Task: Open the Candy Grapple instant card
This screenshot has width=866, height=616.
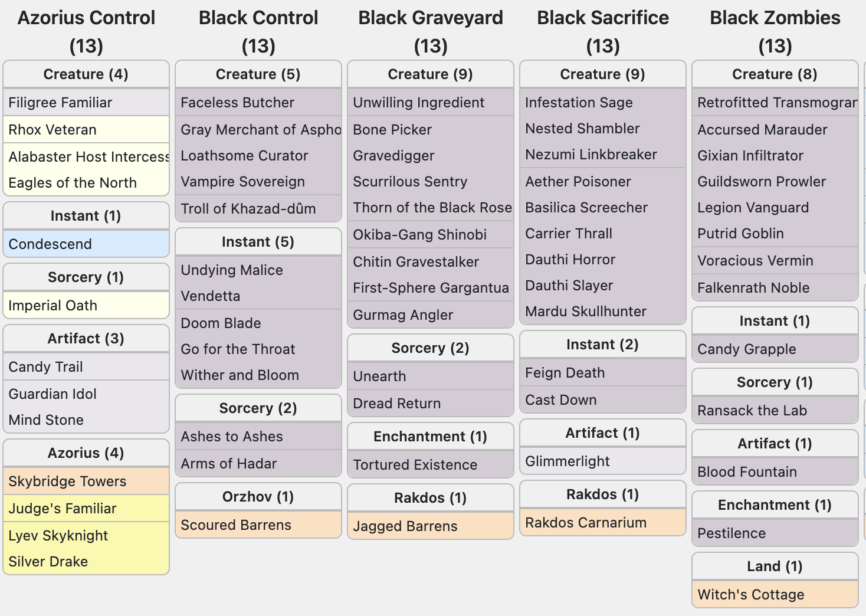Action: 746,349
